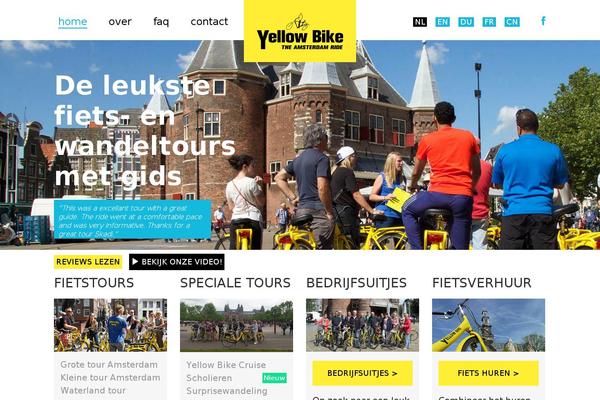Click the Bedrijfsuitjes > button
Screen dimensions: 600x400
362,373
